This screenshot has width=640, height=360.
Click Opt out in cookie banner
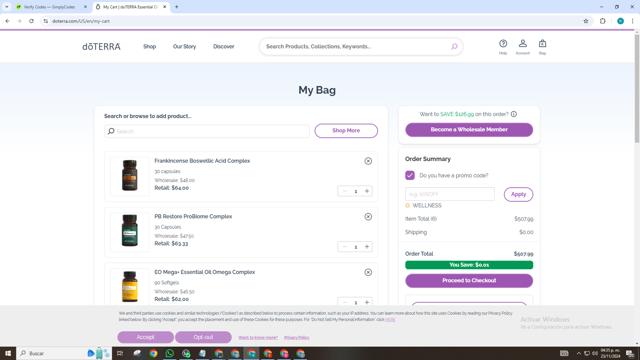[203, 337]
